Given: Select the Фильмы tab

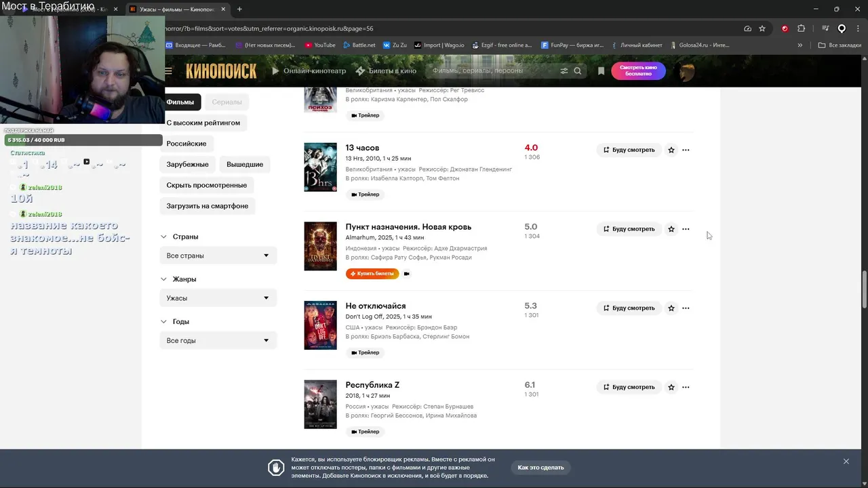Looking at the screenshot, I should 180,102.
